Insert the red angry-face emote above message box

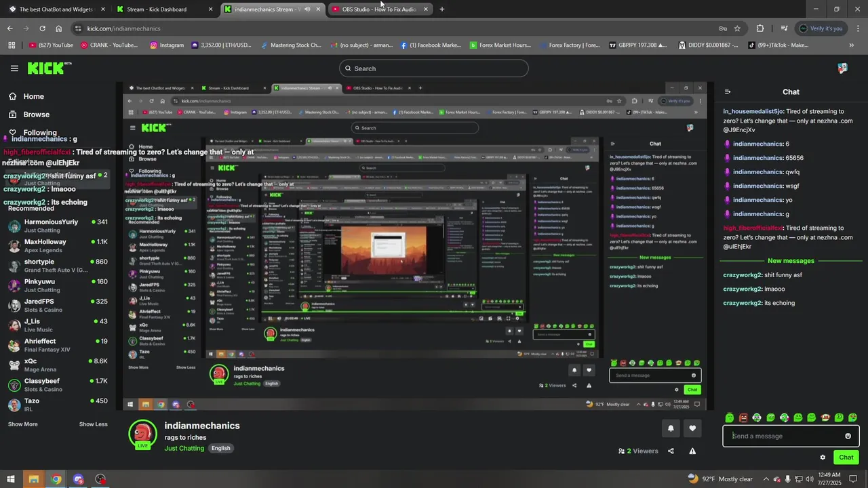click(x=743, y=418)
